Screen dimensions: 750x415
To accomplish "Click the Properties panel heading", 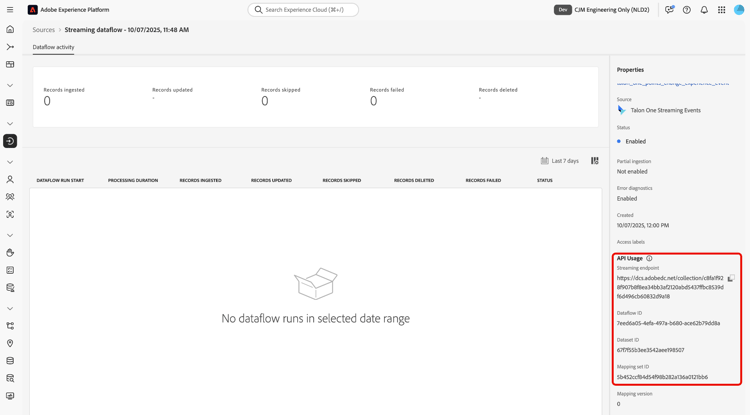I will click(x=630, y=70).
